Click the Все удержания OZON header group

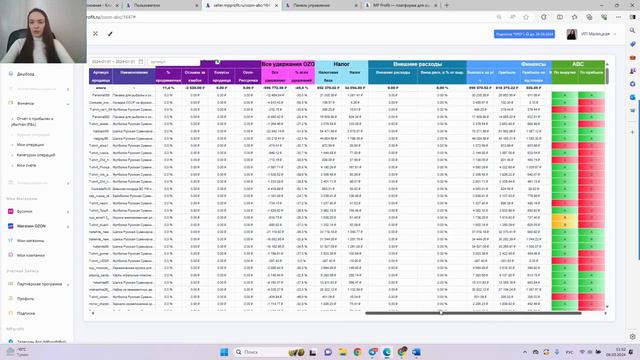[x=288, y=64]
